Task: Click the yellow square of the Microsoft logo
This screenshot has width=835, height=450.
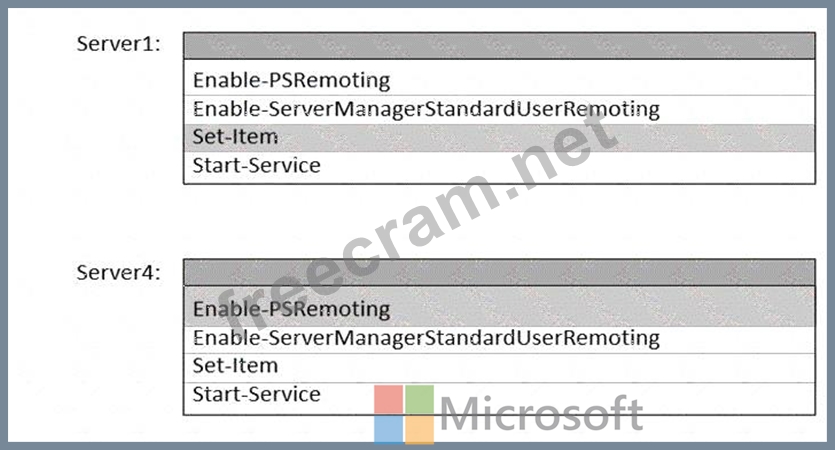Action: pos(420,430)
